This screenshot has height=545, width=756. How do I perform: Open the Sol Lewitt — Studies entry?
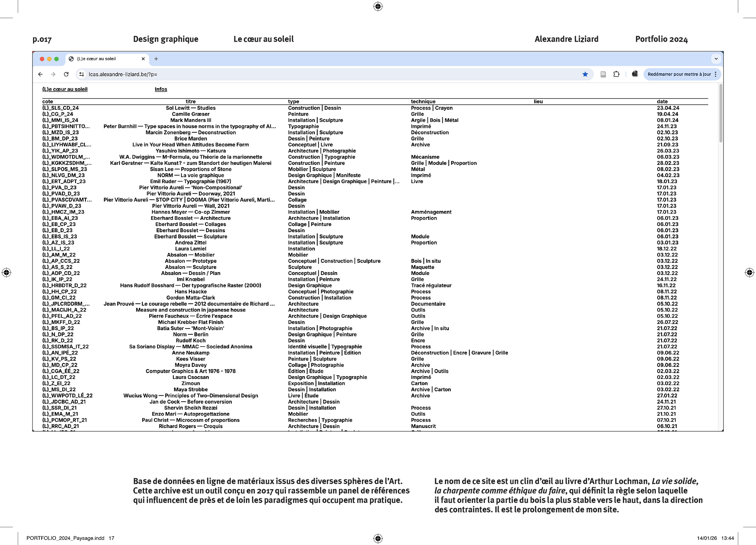click(x=190, y=108)
